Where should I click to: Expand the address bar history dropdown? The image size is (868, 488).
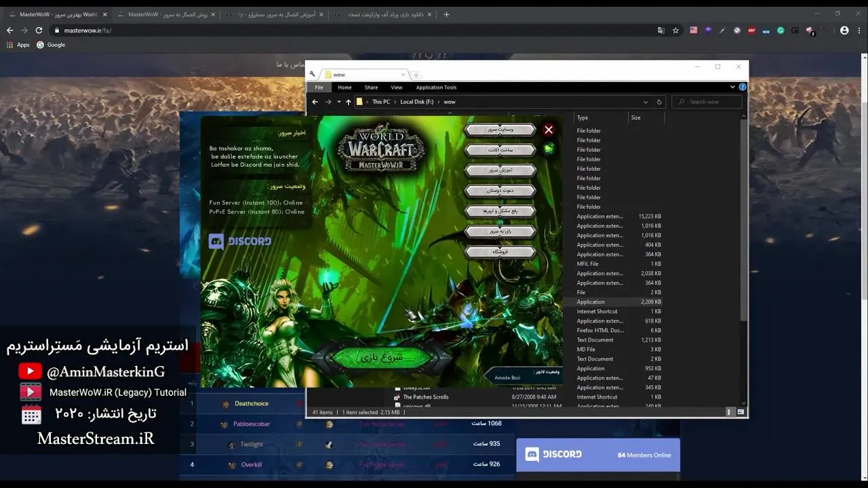pos(645,102)
